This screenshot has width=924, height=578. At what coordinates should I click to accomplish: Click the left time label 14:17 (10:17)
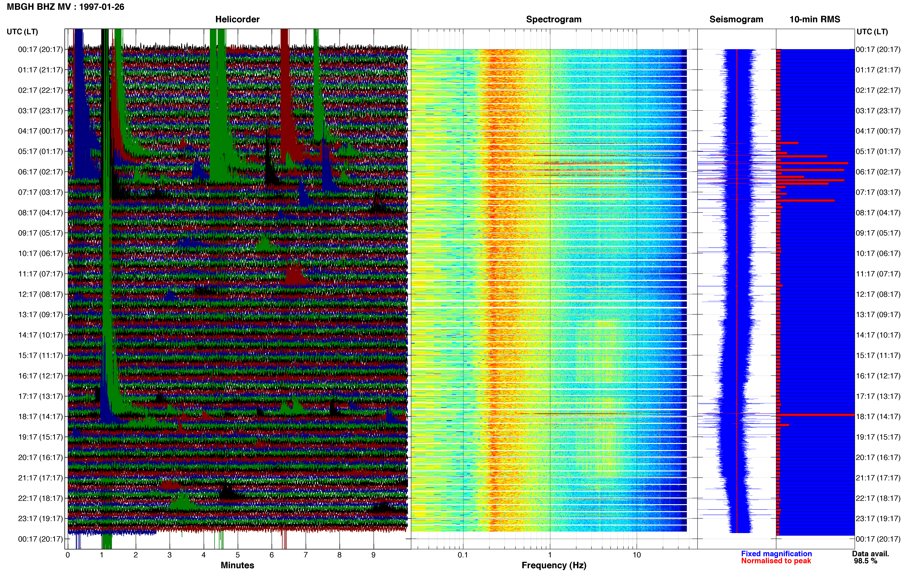[x=41, y=335]
